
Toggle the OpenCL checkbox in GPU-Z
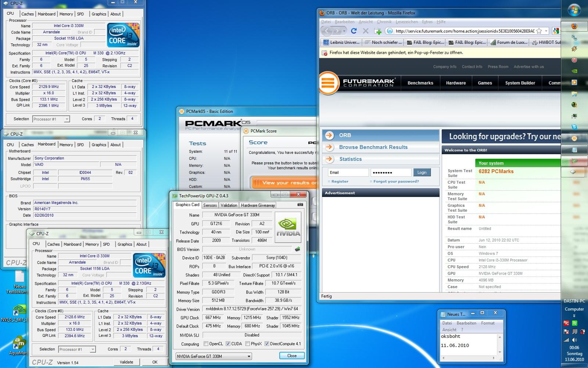tap(206, 344)
